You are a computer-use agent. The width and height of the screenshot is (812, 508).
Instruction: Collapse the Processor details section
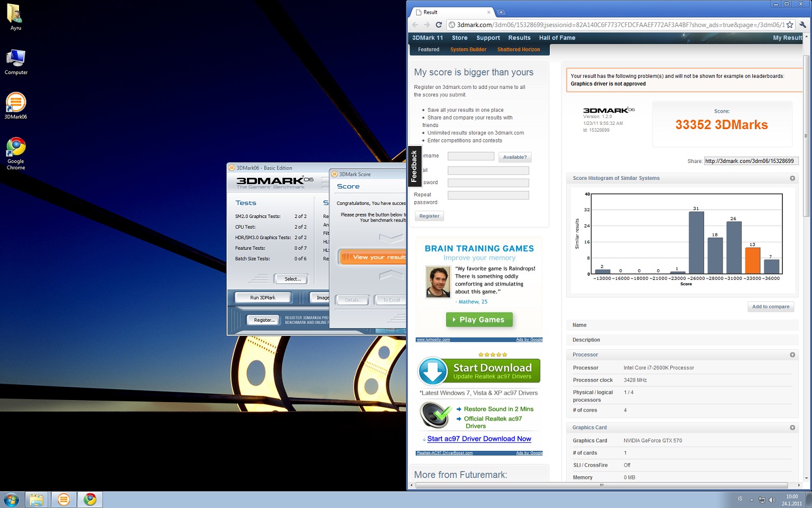792,355
